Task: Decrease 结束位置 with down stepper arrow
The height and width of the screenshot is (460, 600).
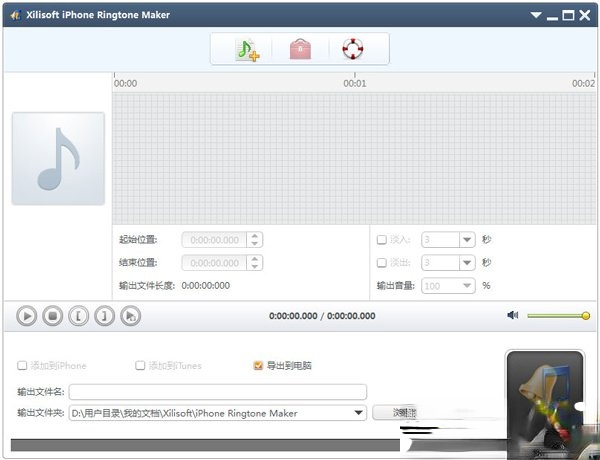Action: click(x=254, y=267)
